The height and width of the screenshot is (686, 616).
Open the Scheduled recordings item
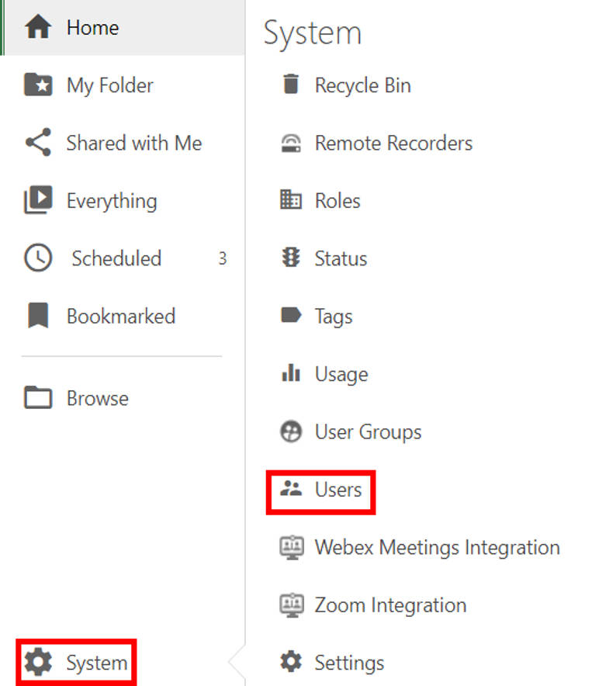116,258
